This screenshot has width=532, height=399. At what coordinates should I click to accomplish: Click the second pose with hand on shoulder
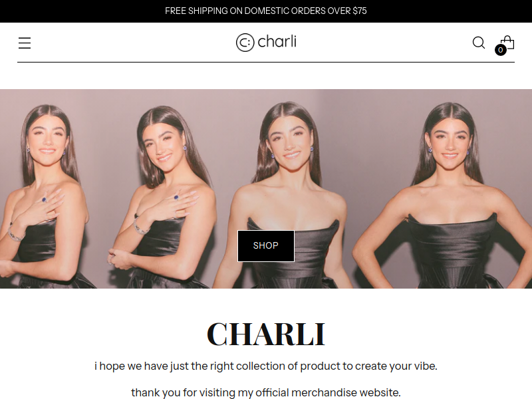pyautogui.click(x=163, y=197)
